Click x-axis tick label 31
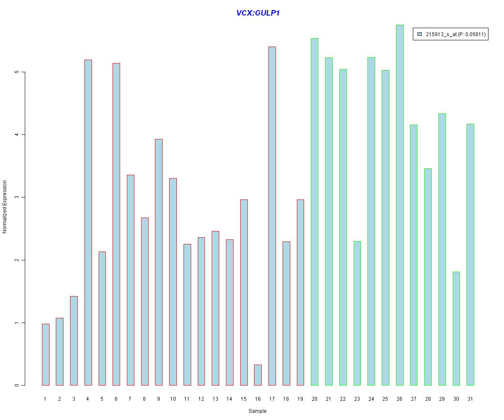 (470, 399)
